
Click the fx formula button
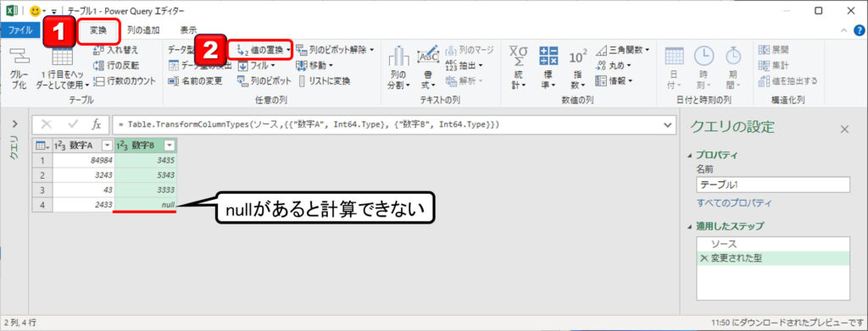coord(97,125)
